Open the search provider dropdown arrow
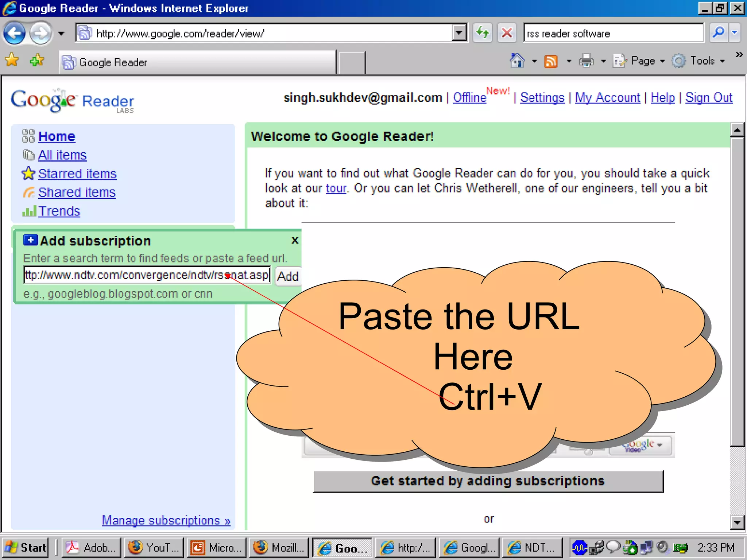The width and height of the screenshot is (747, 560). tap(735, 33)
